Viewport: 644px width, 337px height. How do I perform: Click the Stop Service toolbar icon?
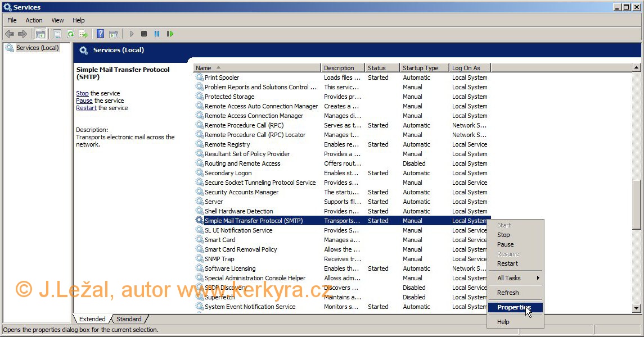pos(144,34)
